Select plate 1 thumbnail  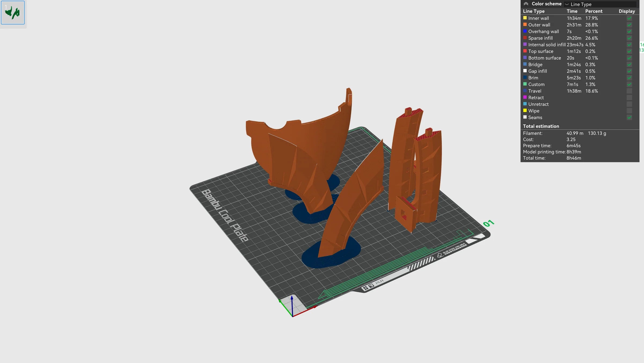[x=13, y=13]
